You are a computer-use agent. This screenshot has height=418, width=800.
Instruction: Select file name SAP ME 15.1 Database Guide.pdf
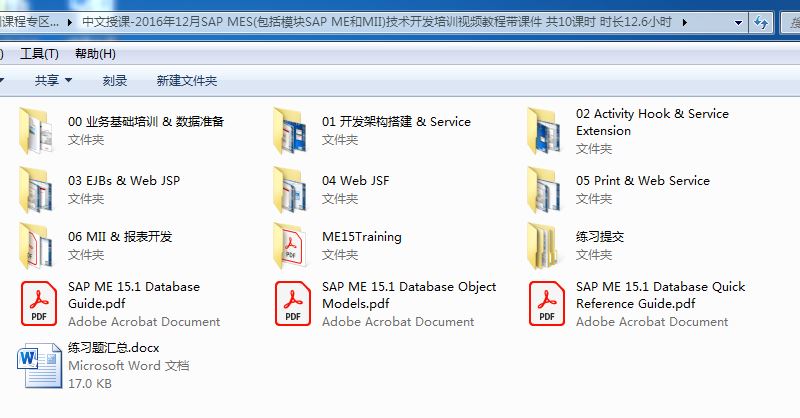click(x=134, y=295)
